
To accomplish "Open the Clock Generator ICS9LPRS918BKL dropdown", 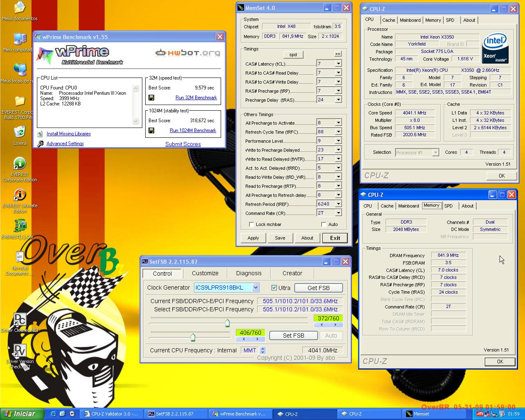I will [256, 288].
